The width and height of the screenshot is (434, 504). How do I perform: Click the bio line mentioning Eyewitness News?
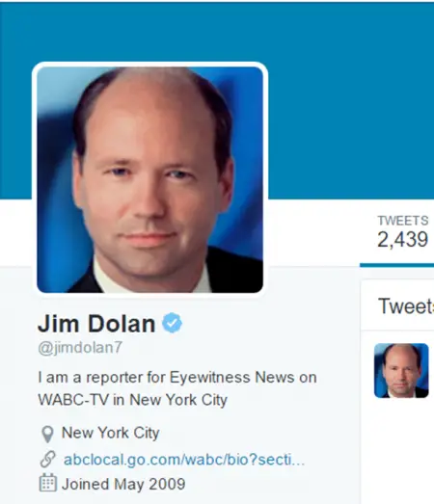pyautogui.click(x=177, y=378)
